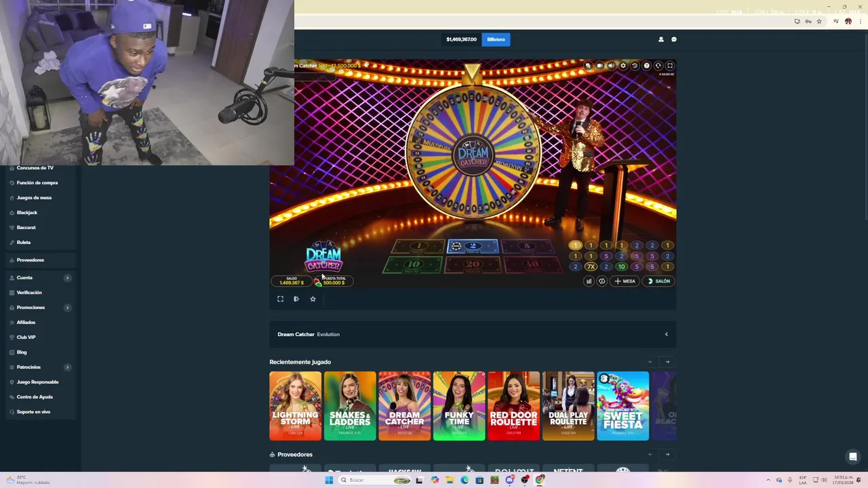Open the game statistics bar chart icon
Viewport: 868px width, 488px height.
click(589, 281)
